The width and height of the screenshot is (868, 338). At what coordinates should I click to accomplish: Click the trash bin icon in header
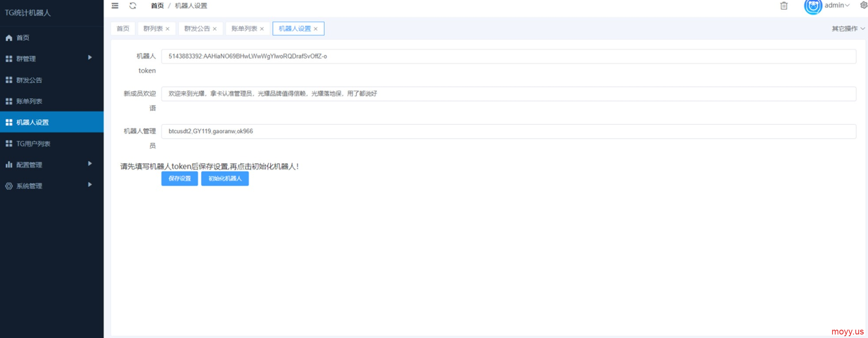784,6
